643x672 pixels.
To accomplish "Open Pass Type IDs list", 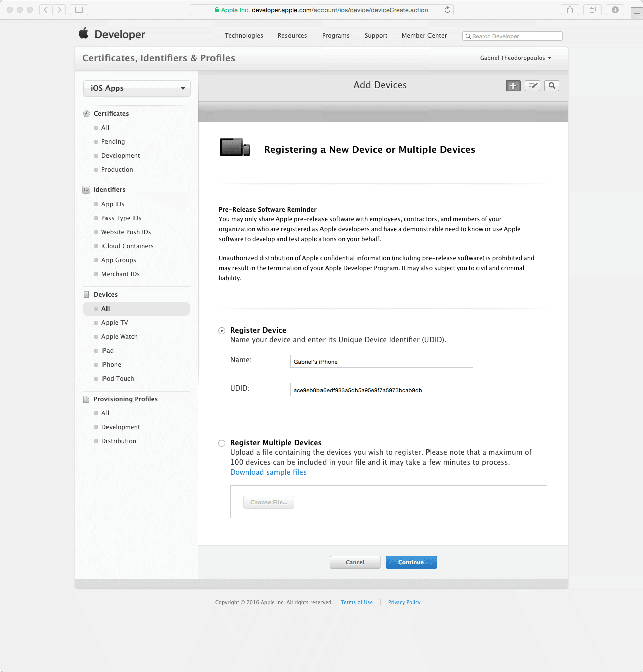I will point(121,218).
